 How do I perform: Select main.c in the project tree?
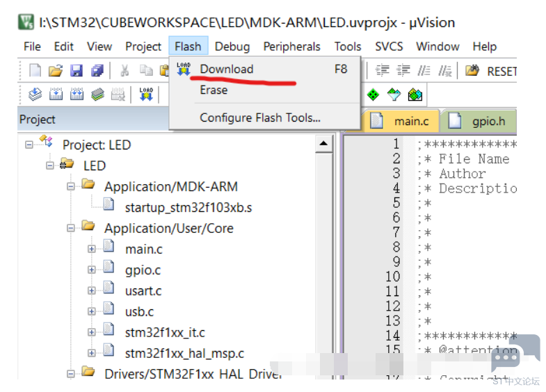click(x=144, y=250)
